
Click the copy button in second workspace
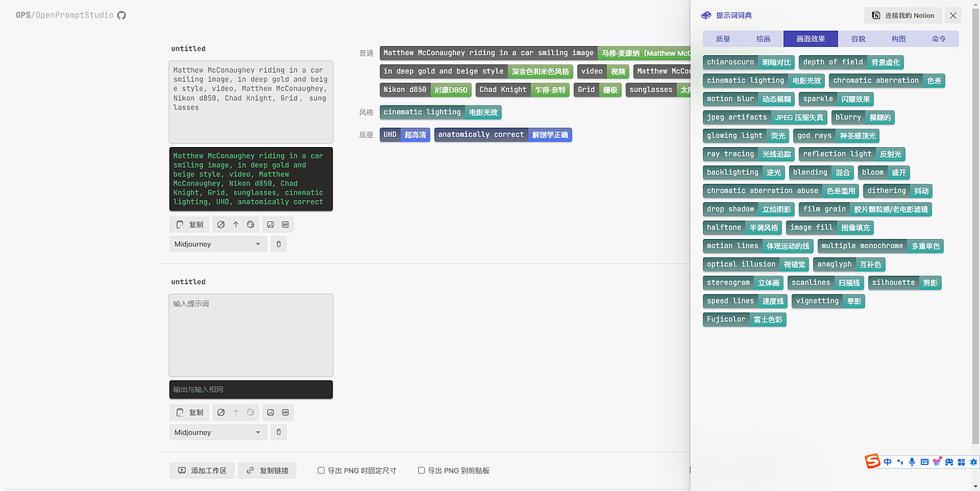point(190,412)
